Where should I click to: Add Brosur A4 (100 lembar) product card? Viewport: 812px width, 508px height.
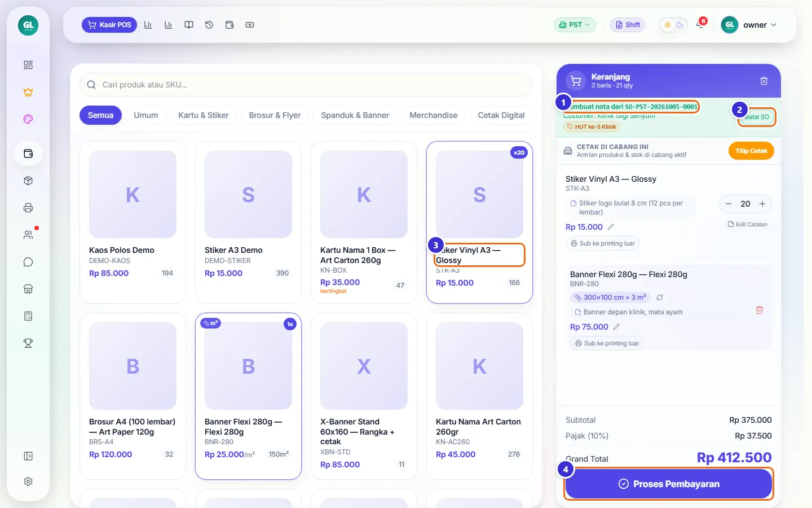tap(133, 396)
